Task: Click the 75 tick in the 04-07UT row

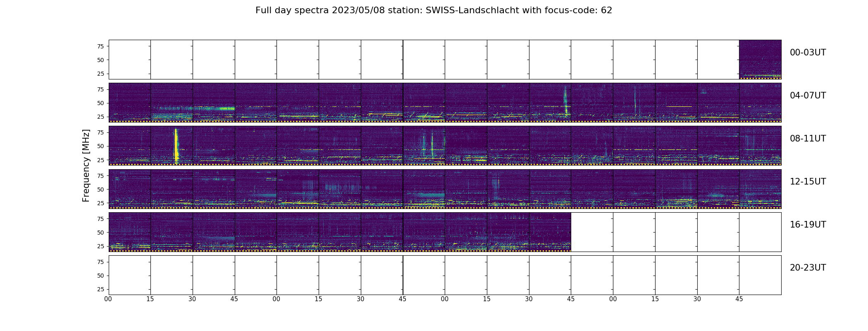Action: pos(100,89)
